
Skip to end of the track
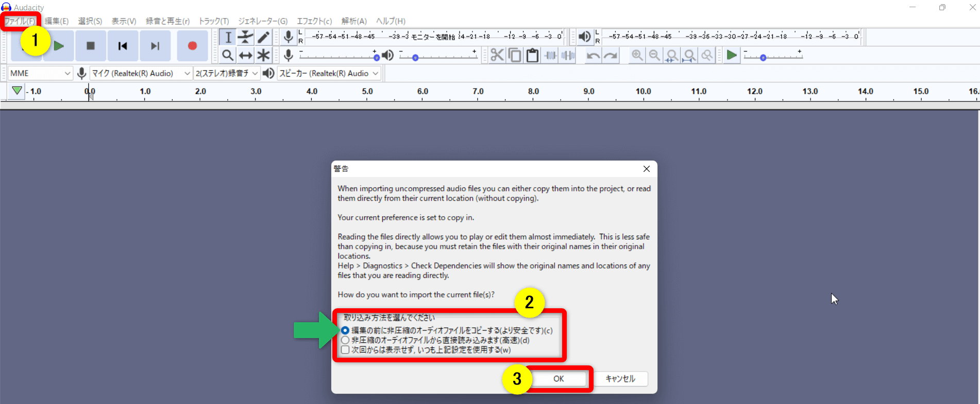[x=155, y=46]
